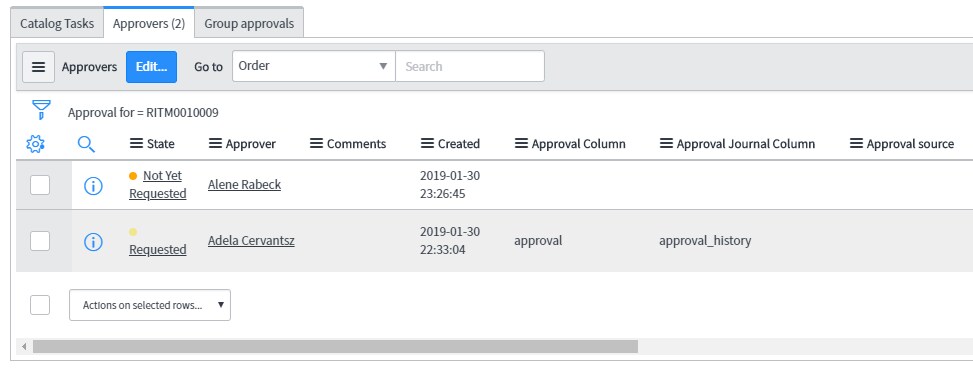The height and width of the screenshot is (372, 973).
Task: Open the personalize list gear icon
Action: (x=35, y=144)
